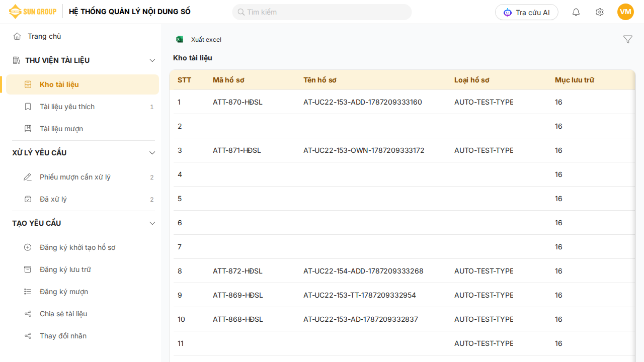This screenshot has height=362, width=644.
Task: Click the Đăng ký lưu trữ box icon
Action: [x=28, y=269]
